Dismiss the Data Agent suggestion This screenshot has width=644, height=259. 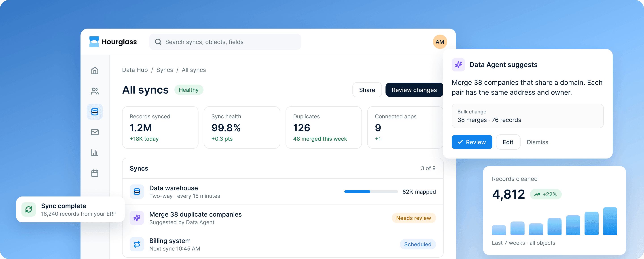(x=537, y=142)
